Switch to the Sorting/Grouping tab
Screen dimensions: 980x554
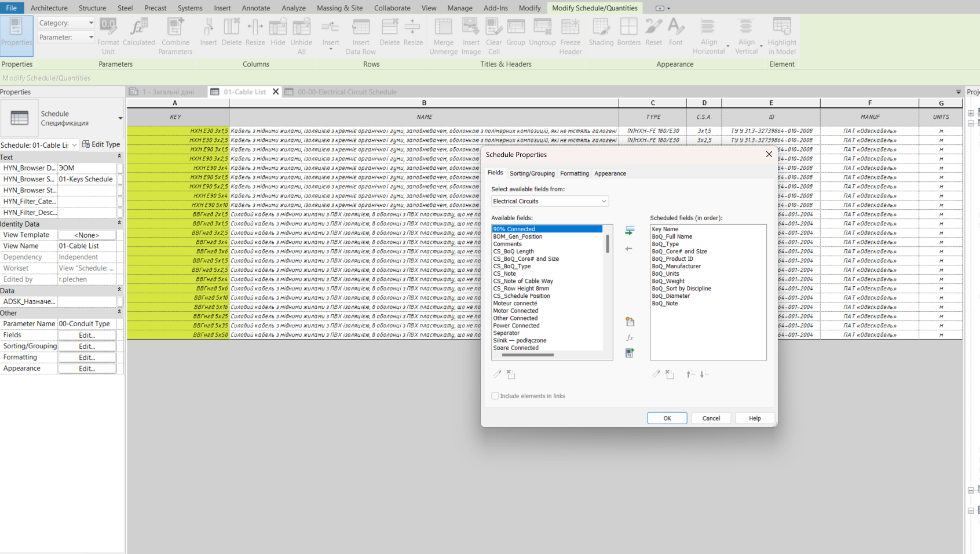pyautogui.click(x=532, y=173)
